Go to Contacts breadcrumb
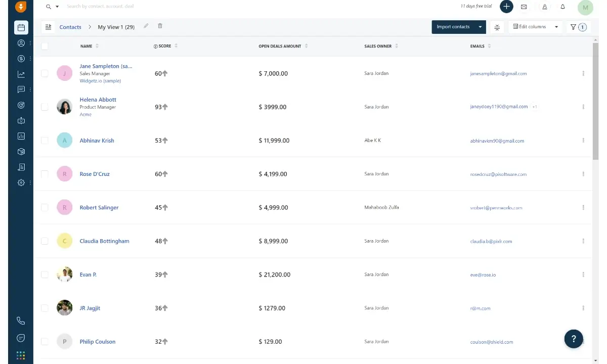The width and height of the screenshot is (607, 364). 70,27
